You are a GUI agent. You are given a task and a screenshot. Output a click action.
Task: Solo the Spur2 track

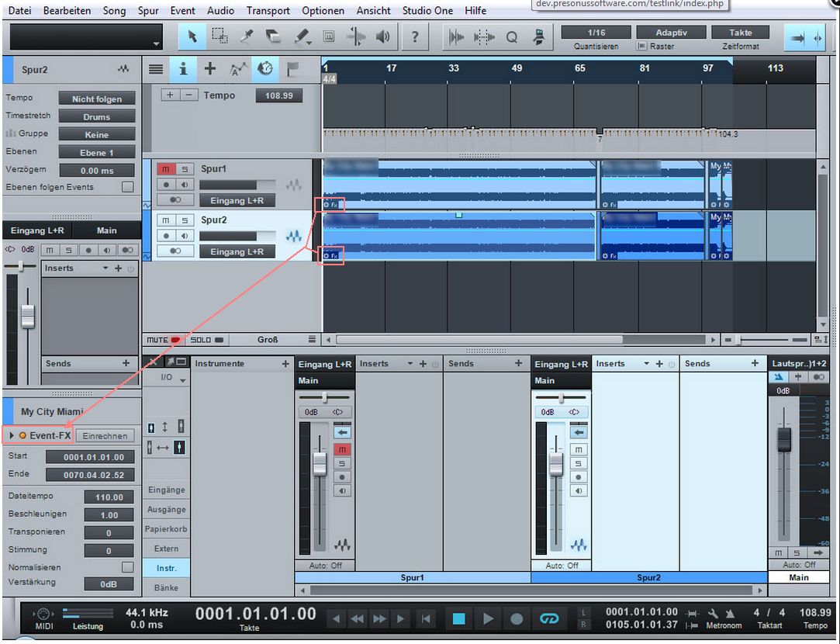coord(185,220)
